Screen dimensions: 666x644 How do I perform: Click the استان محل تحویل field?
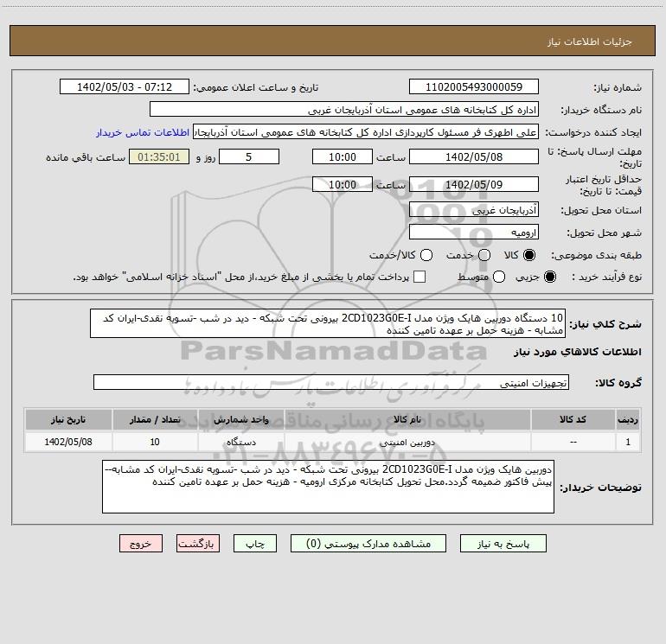[x=474, y=210]
